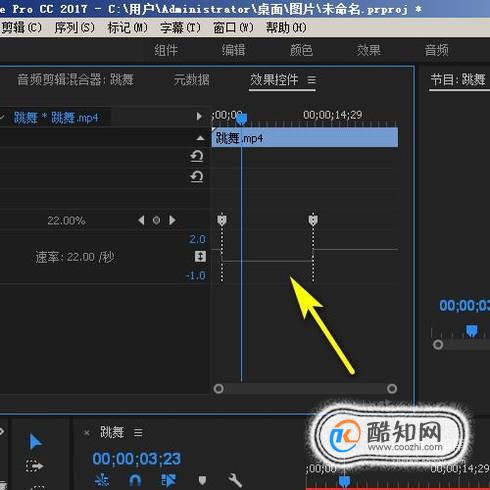
Task: Open the 剪辑(C) menu
Action: click(21, 27)
